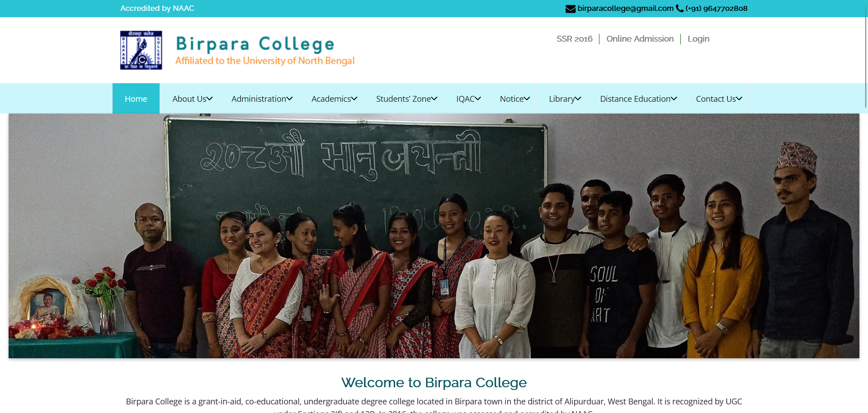The image size is (868, 413).
Task: Expand the Administration menu chevron
Action: click(290, 99)
